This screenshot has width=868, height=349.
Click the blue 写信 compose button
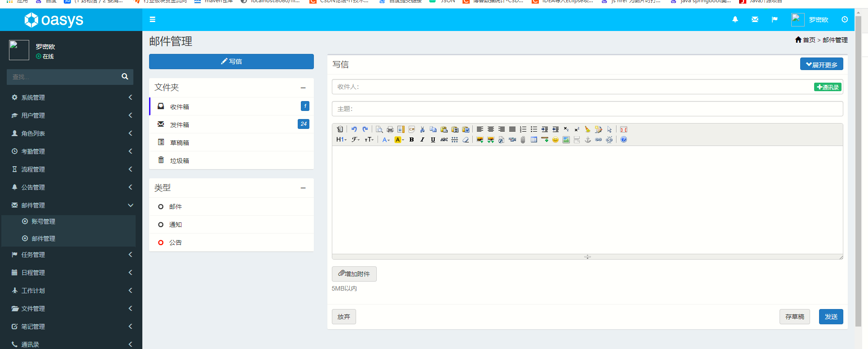point(231,62)
